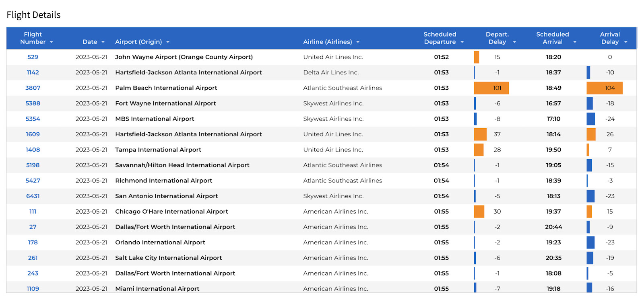The width and height of the screenshot is (644, 300).
Task: Follow the flight 1609 link
Action: (x=33, y=134)
